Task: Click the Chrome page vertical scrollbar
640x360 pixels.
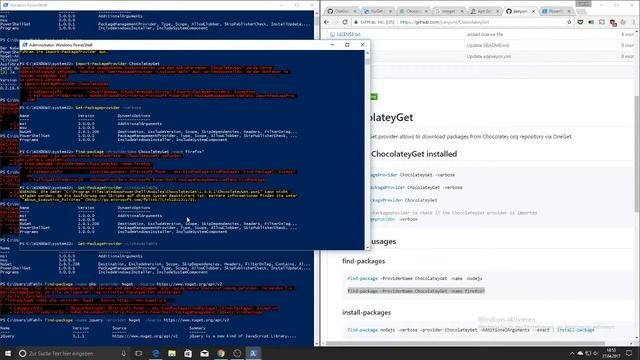Action: click(x=636, y=154)
